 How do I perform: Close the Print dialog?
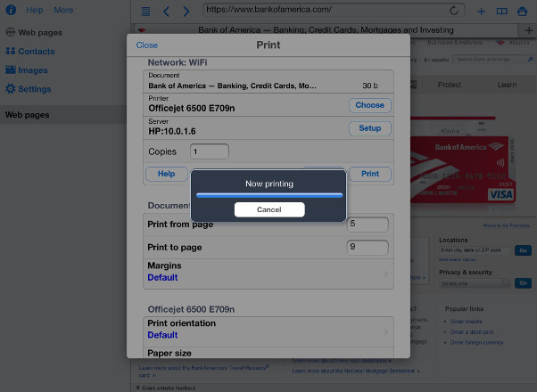click(147, 45)
